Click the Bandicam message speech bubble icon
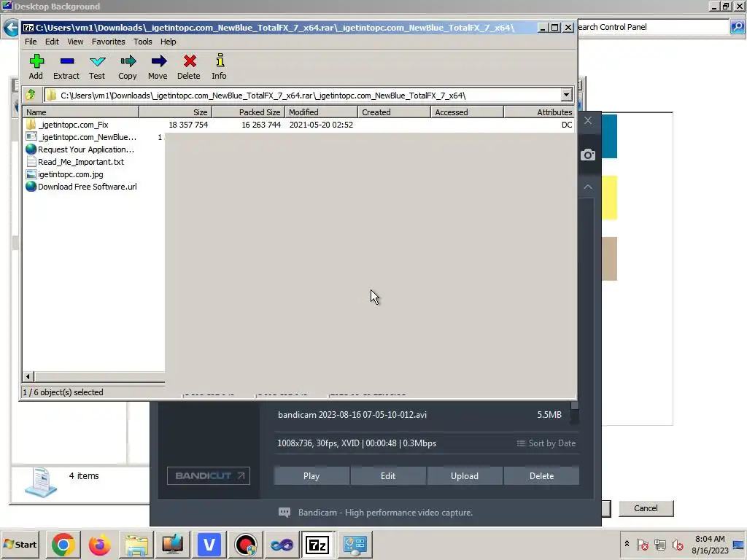Viewport: 747px width, 560px height. point(285,513)
